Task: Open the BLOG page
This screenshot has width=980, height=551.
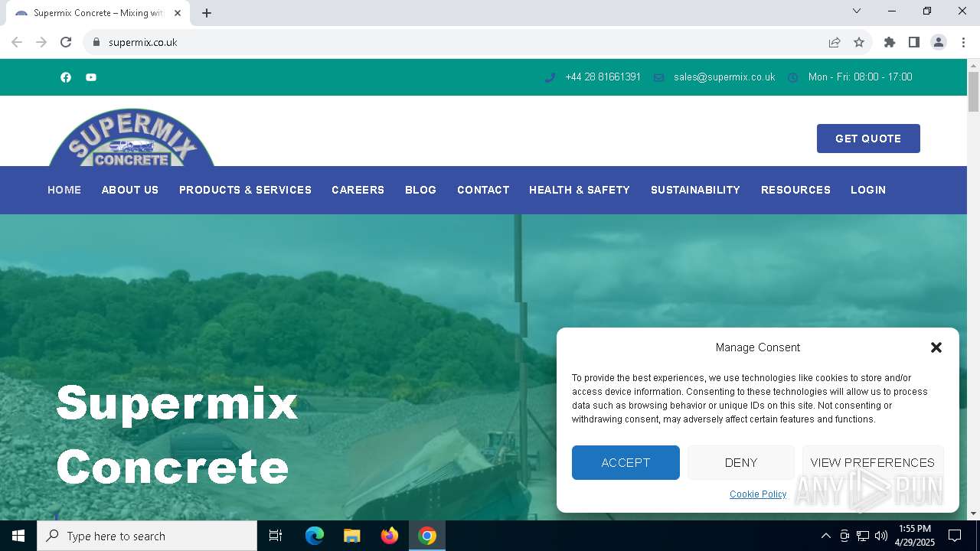Action: click(420, 190)
